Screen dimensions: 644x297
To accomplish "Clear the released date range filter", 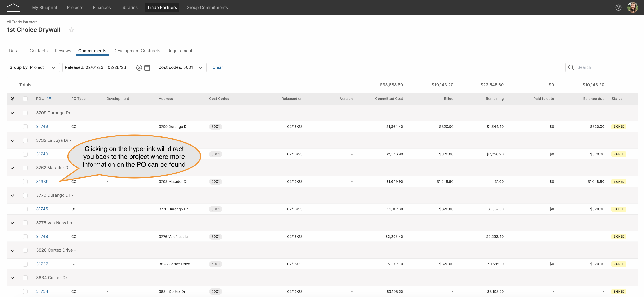I will pos(139,67).
